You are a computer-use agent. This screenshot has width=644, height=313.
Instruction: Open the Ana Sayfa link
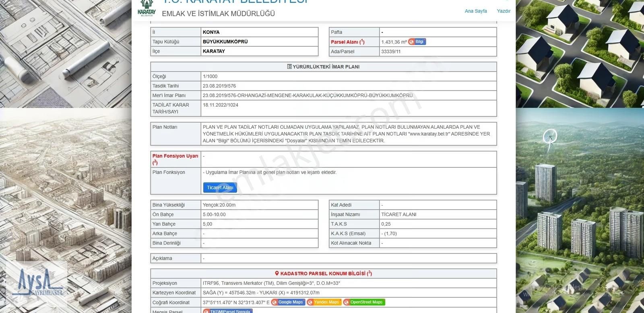475,11
